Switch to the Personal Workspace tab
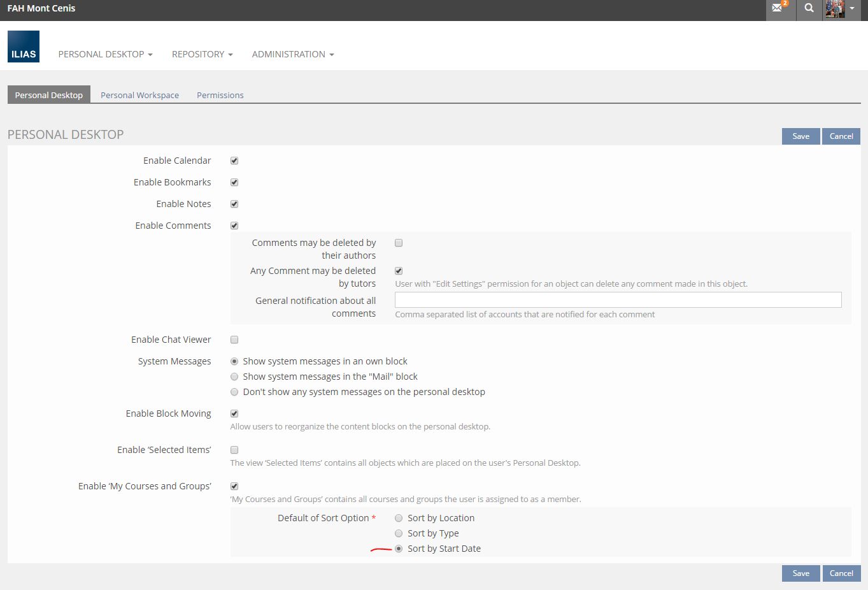 pos(139,95)
